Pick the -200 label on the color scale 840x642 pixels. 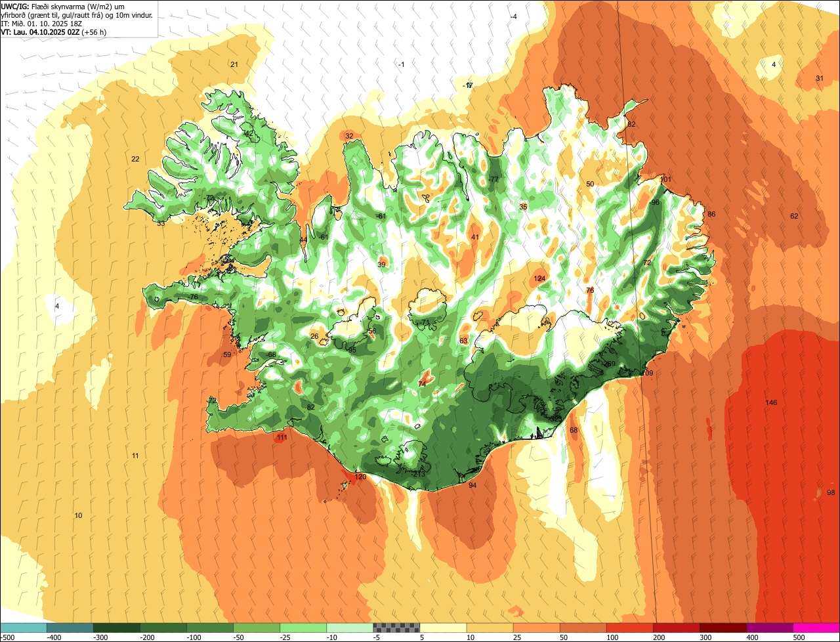click(x=148, y=637)
